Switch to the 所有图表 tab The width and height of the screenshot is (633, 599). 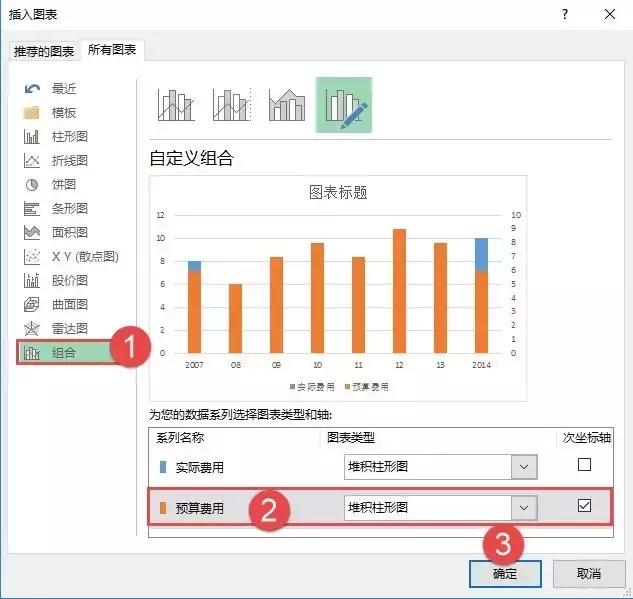click(112, 50)
